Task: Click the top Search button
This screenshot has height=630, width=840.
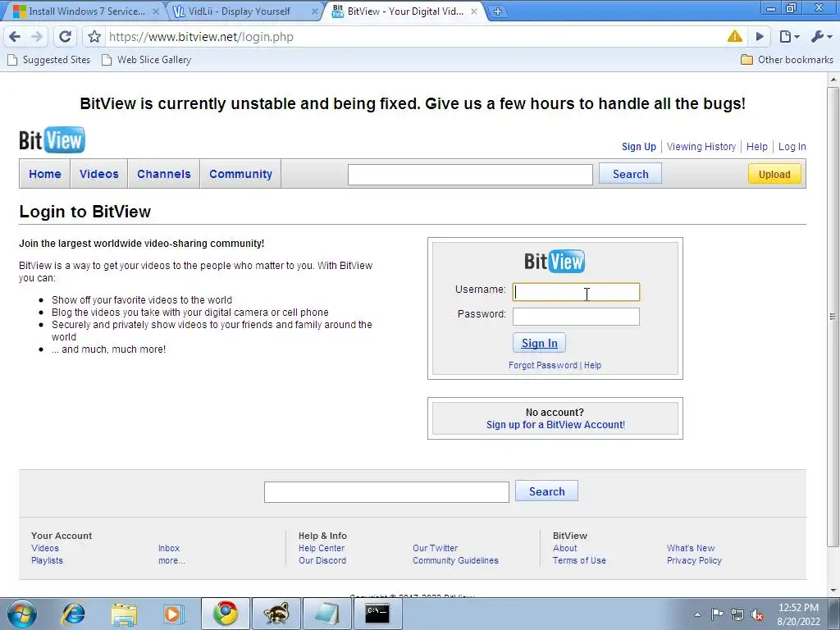Action: pyautogui.click(x=630, y=174)
